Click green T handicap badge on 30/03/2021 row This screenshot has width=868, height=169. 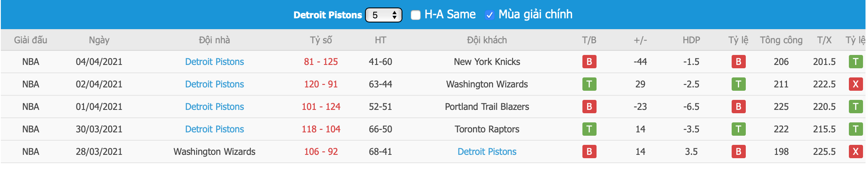tap(738, 129)
